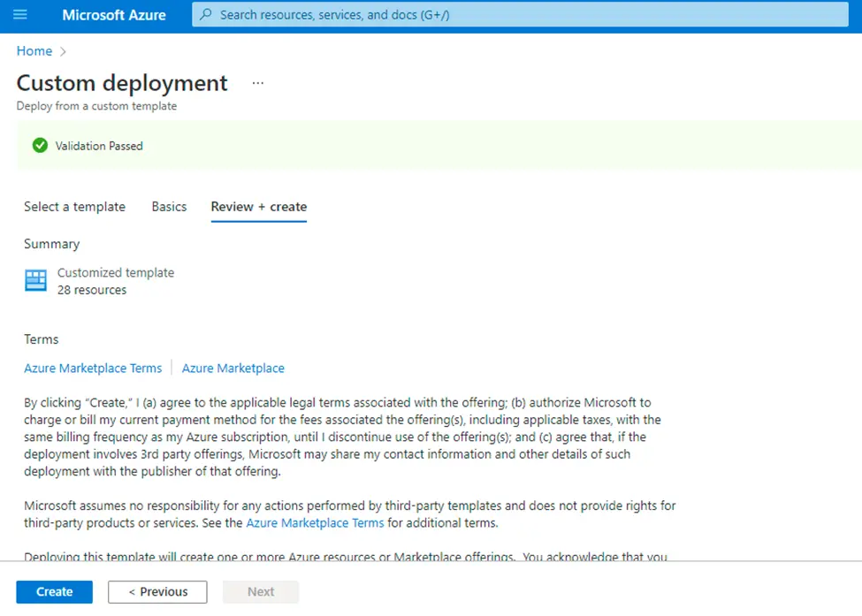Click the breadcrumb chevron after Home
The image size is (862, 616).
[63, 51]
